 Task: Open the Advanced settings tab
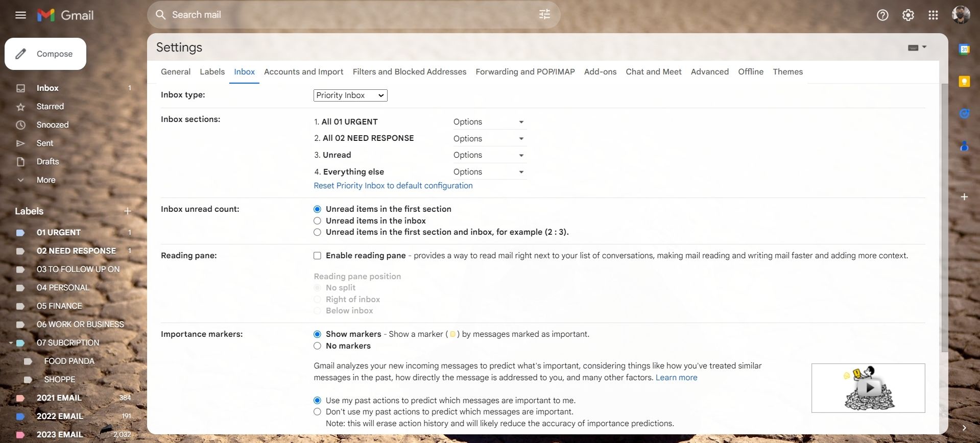click(709, 72)
